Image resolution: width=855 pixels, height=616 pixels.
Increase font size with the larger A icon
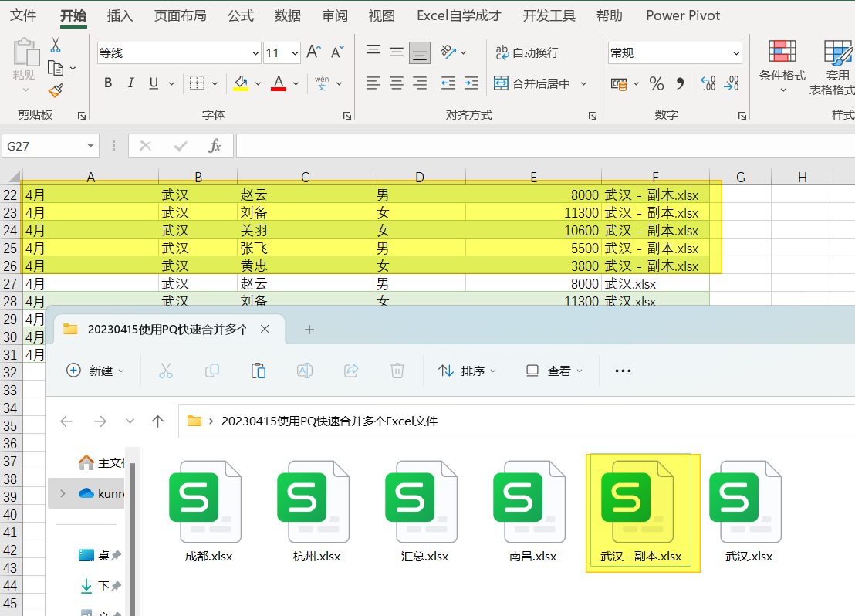click(313, 52)
